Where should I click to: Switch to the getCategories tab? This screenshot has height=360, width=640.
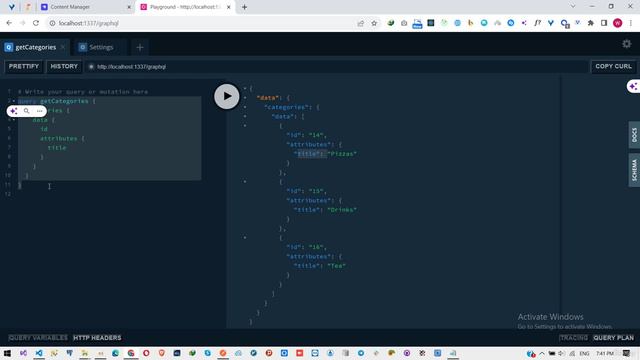point(35,47)
